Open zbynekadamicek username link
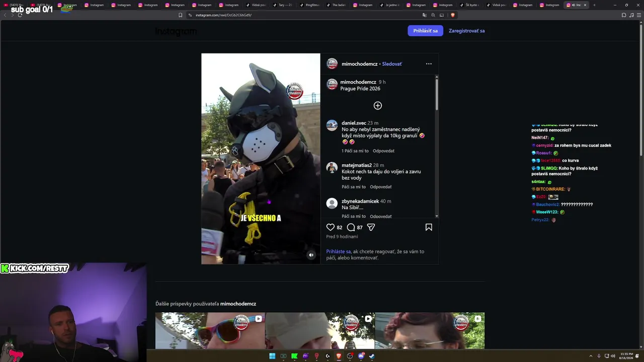The width and height of the screenshot is (644, 362). click(x=360, y=201)
